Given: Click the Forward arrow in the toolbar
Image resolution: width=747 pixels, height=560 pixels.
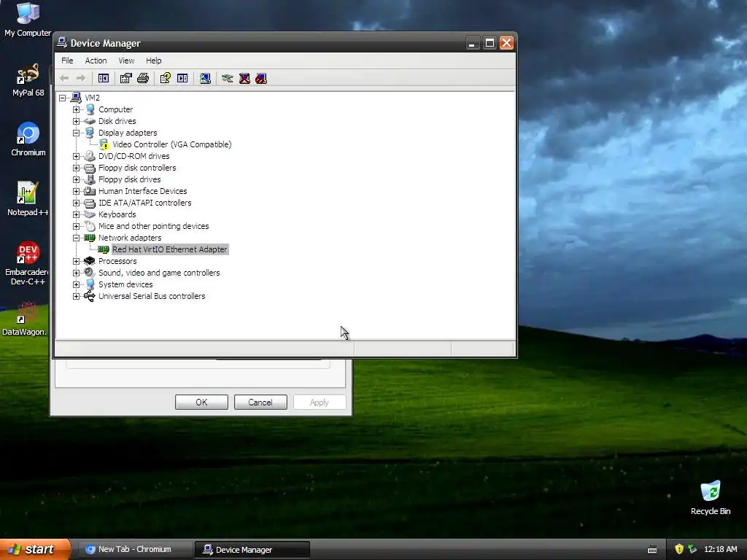Looking at the screenshot, I should (x=81, y=78).
